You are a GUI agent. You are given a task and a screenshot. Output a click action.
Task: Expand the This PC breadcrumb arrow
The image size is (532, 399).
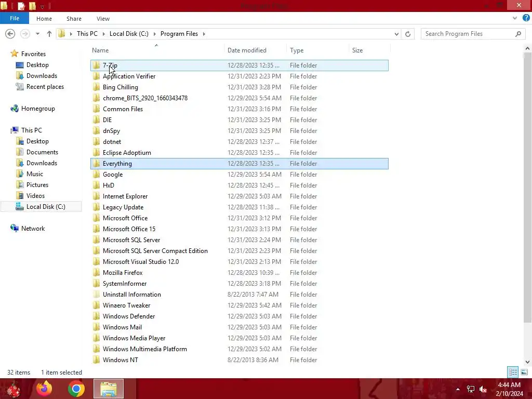(x=103, y=34)
